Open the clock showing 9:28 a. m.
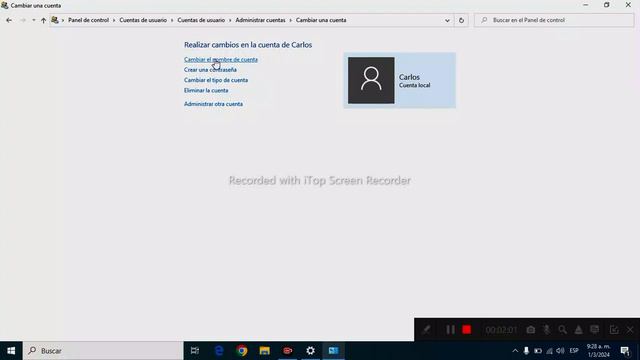This screenshot has width=640, height=360. [x=598, y=351]
